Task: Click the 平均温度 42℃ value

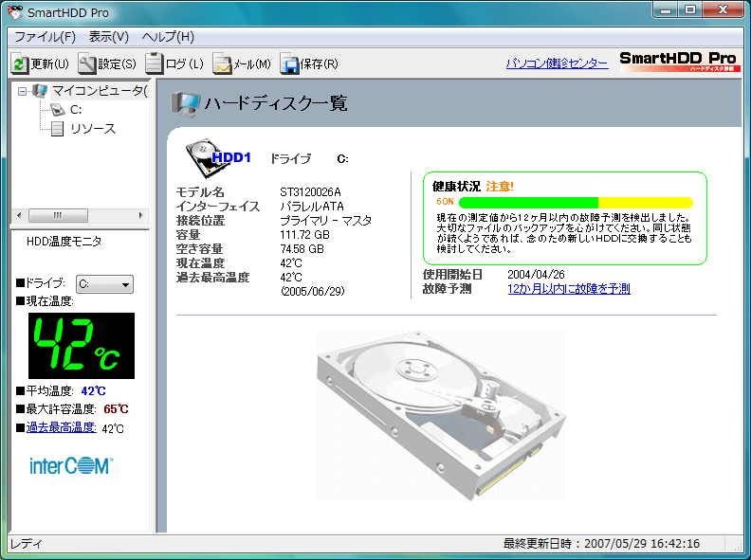Action: (x=93, y=391)
